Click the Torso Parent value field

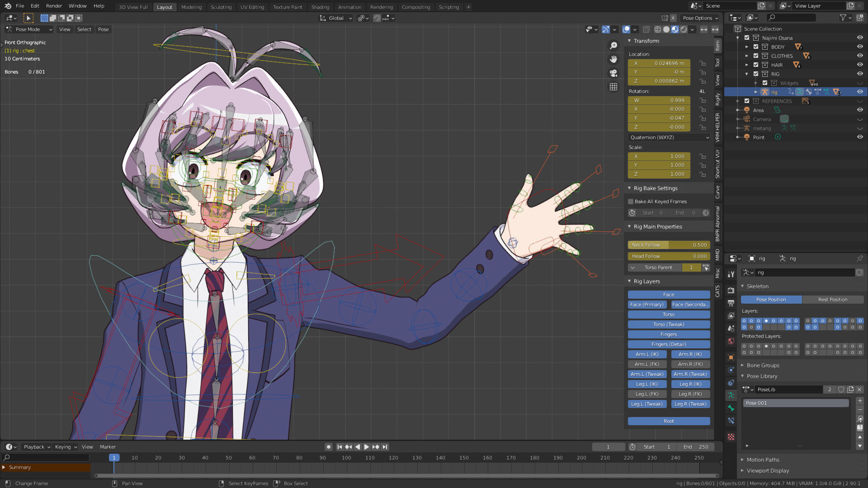point(691,267)
